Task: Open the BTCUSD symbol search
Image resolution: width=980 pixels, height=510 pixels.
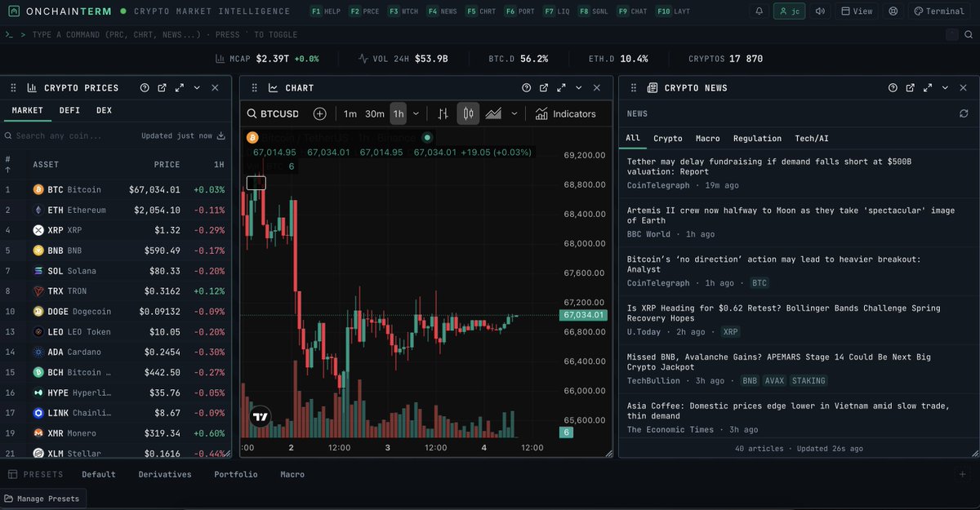Action: point(274,113)
